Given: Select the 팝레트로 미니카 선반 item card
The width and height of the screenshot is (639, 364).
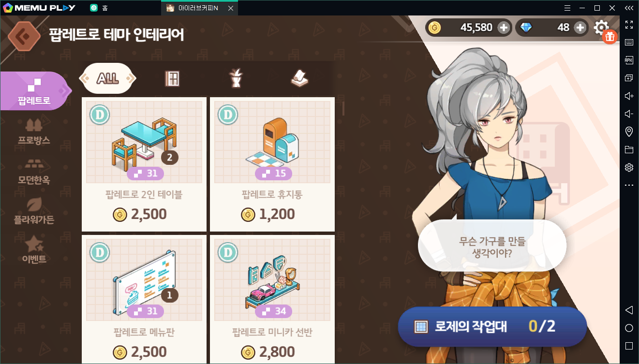Looking at the screenshot, I should [272, 300].
